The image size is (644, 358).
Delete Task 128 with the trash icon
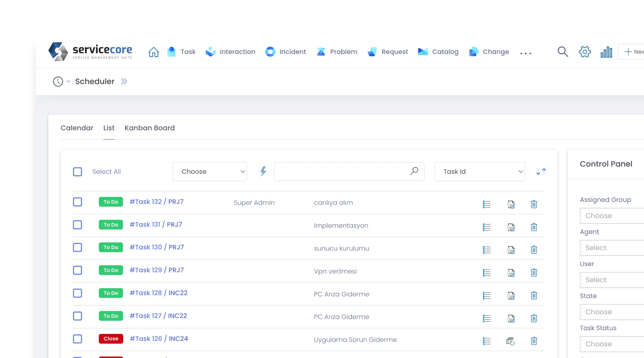pyautogui.click(x=534, y=295)
